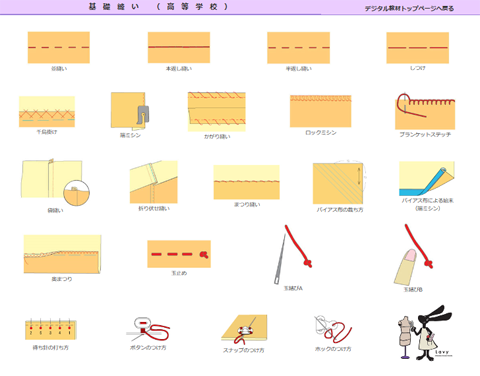Image resolution: width=480 pixels, height=376 pixels.
Task: Open the presser-foot image above the standalone 端ミシン label
Action: point(130,111)
